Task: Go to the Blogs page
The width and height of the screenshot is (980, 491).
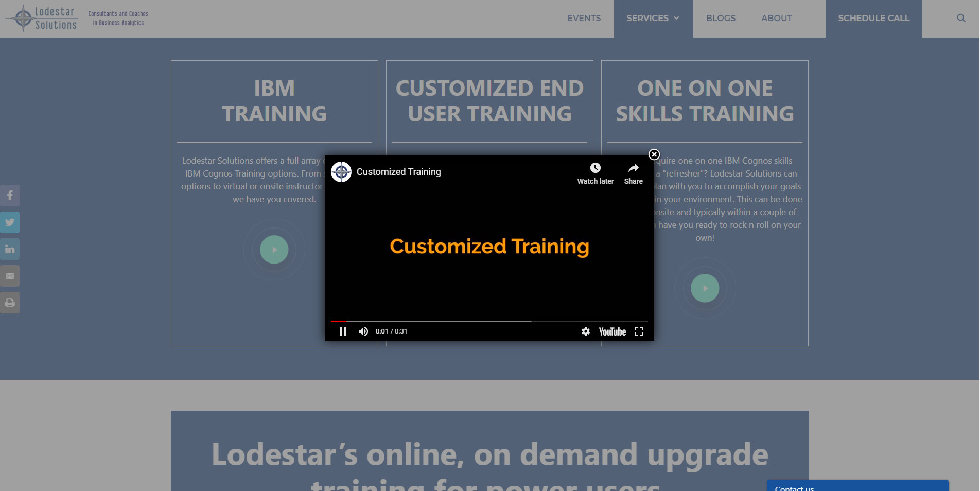Action: pyautogui.click(x=721, y=18)
